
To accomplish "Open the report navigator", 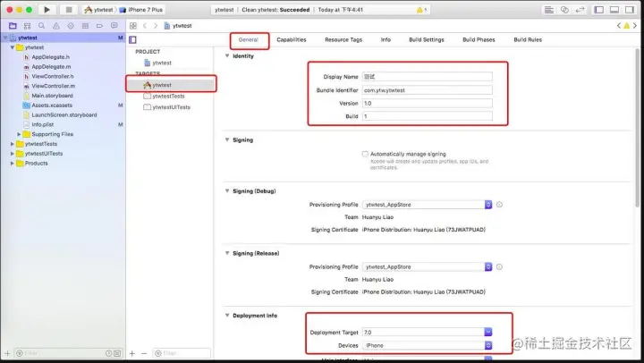I will [114, 25].
